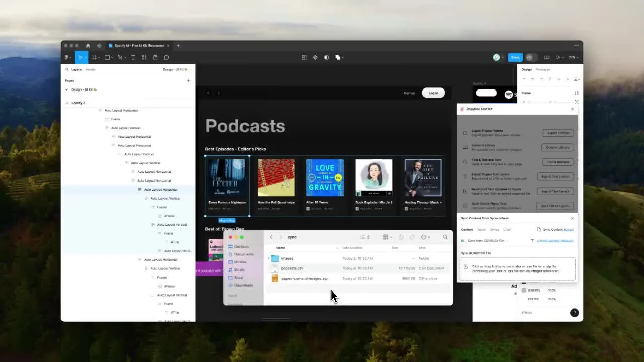Open the Frame tool dropdown arrow
644x362 pixels.
coord(99,58)
